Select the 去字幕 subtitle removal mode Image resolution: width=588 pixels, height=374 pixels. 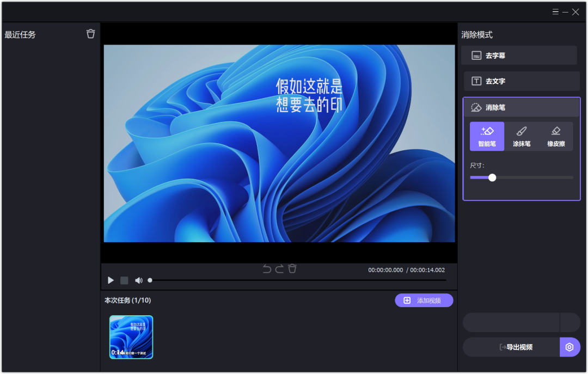[x=519, y=56]
